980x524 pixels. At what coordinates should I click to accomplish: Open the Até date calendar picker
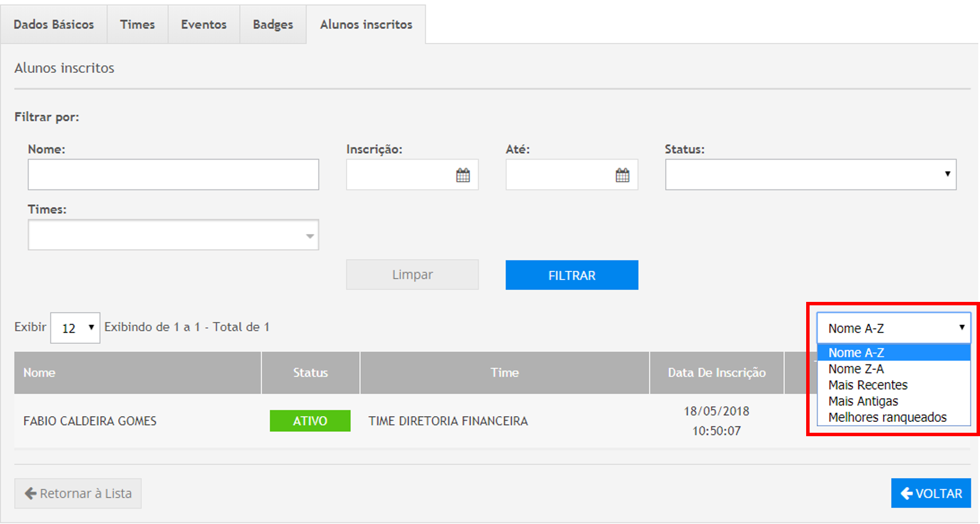(x=622, y=175)
